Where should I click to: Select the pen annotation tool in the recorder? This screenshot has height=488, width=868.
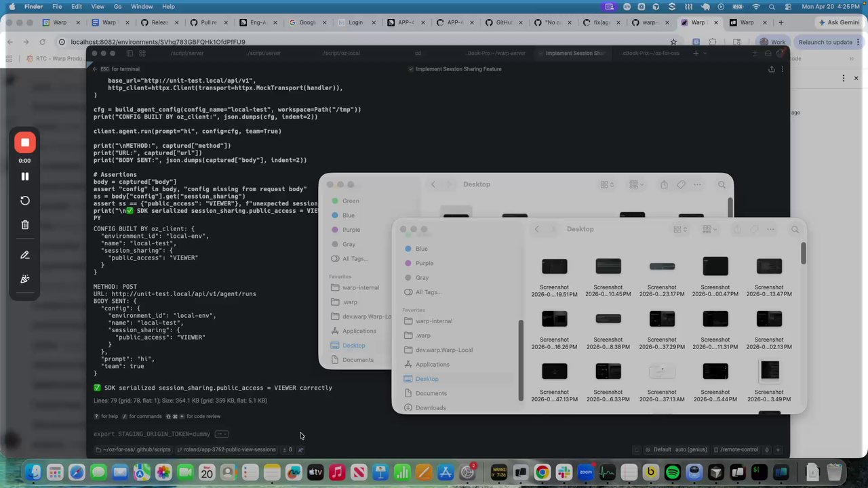pyautogui.click(x=25, y=255)
